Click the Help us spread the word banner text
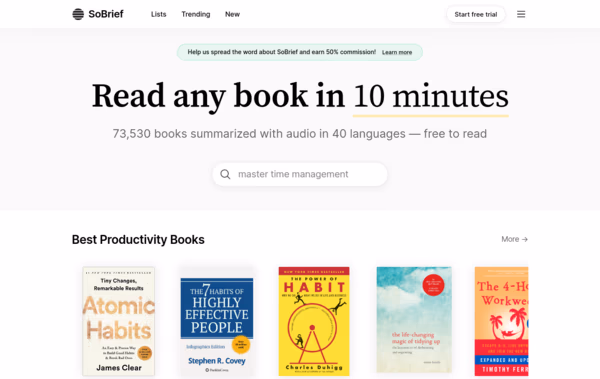Viewport: 600px width, 379px height. (x=282, y=52)
